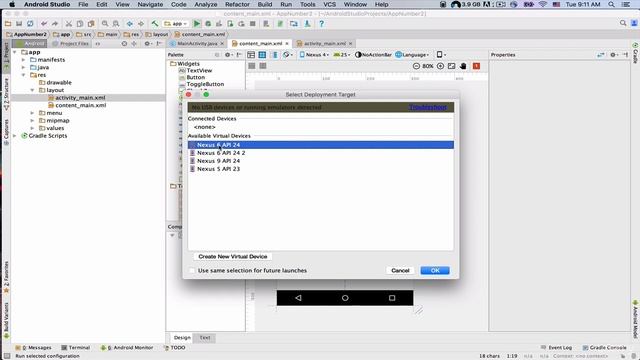Click the Wi-Fi icon in macOS menu bar
Image resolution: width=640 pixels, height=360 pixels.
click(542, 4)
